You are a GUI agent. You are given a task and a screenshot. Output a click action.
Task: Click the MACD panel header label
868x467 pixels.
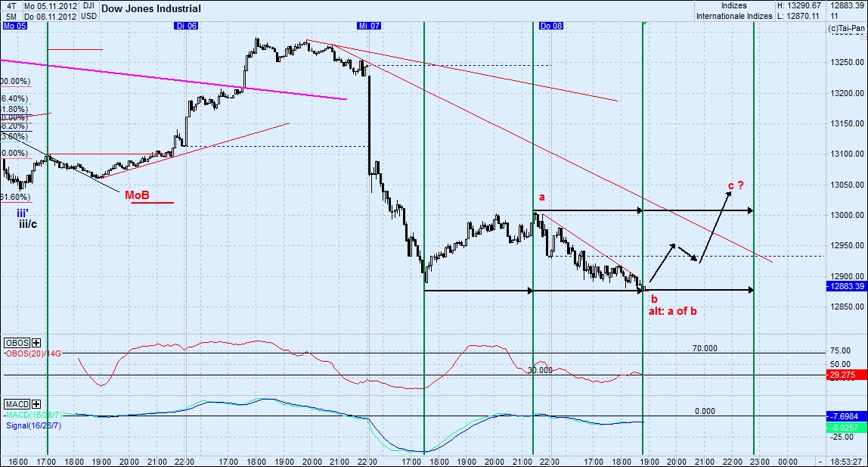[18, 405]
